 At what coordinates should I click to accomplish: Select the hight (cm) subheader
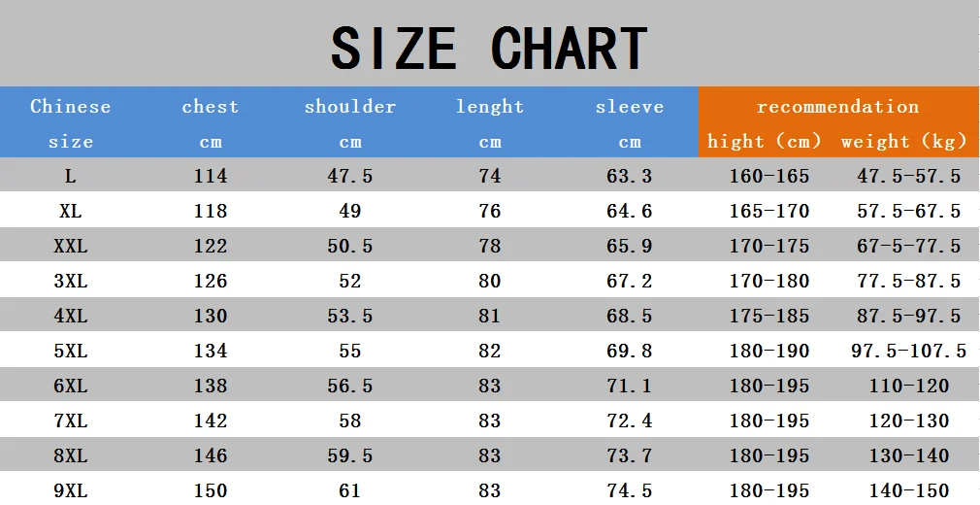(764, 142)
